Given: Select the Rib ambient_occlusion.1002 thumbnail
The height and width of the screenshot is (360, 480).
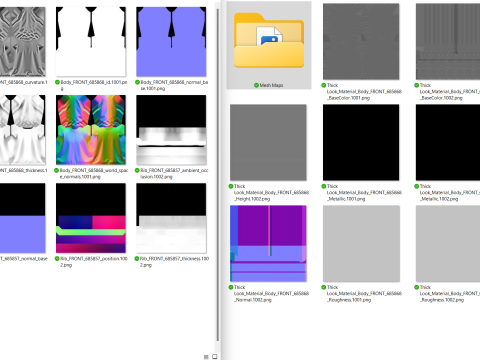Looking at the screenshot, I should point(171,130).
